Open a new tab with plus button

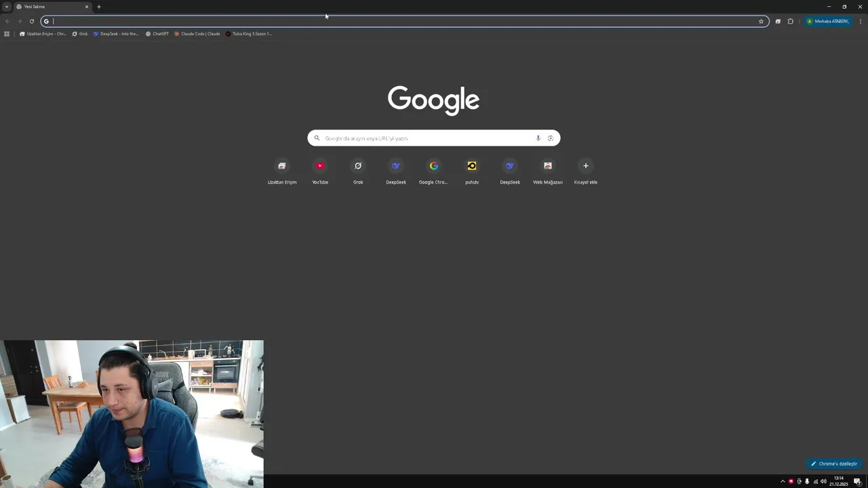coord(99,7)
